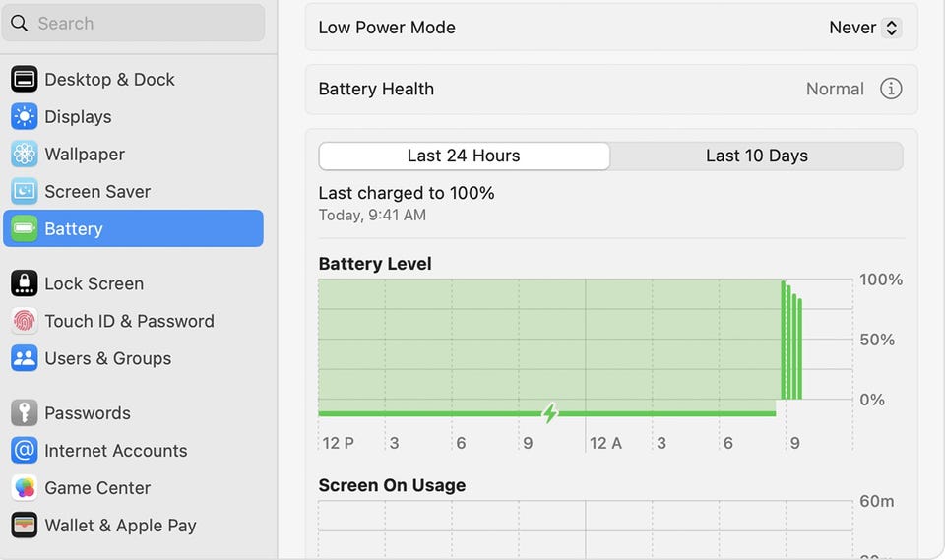
Task: Open Lock Screen icon in sidebar
Action: click(24, 283)
